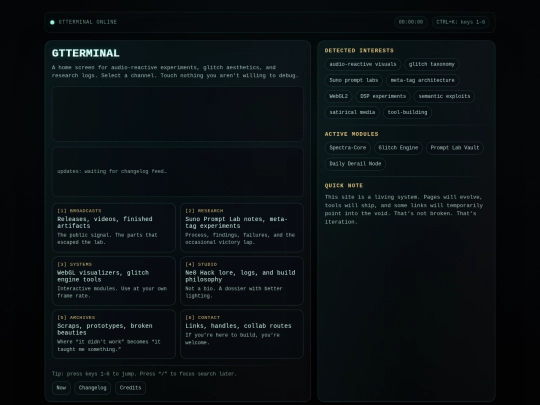The image size is (540, 405).
Task: Click the 'home screen for audio-reactive experiments' intro
Action: pos(175,71)
